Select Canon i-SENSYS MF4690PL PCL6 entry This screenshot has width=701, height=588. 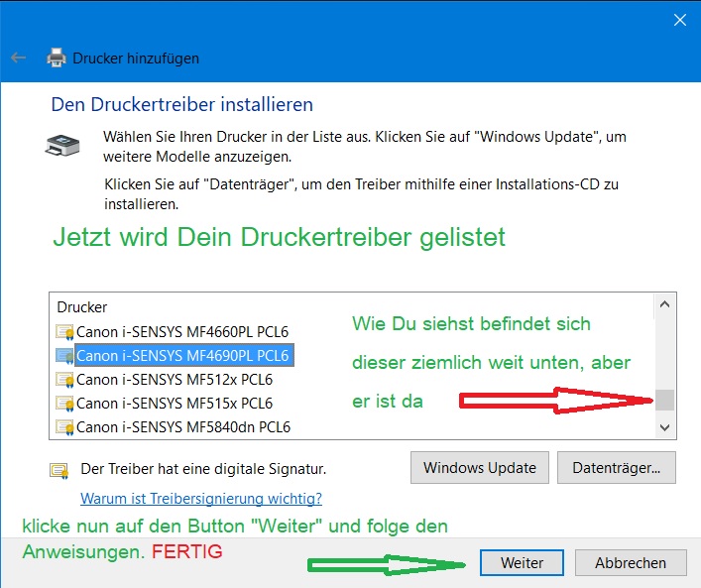(x=184, y=356)
